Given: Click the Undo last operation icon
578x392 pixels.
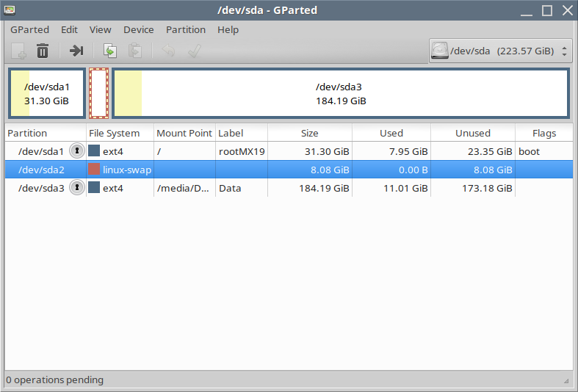Looking at the screenshot, I should (168, 51).
